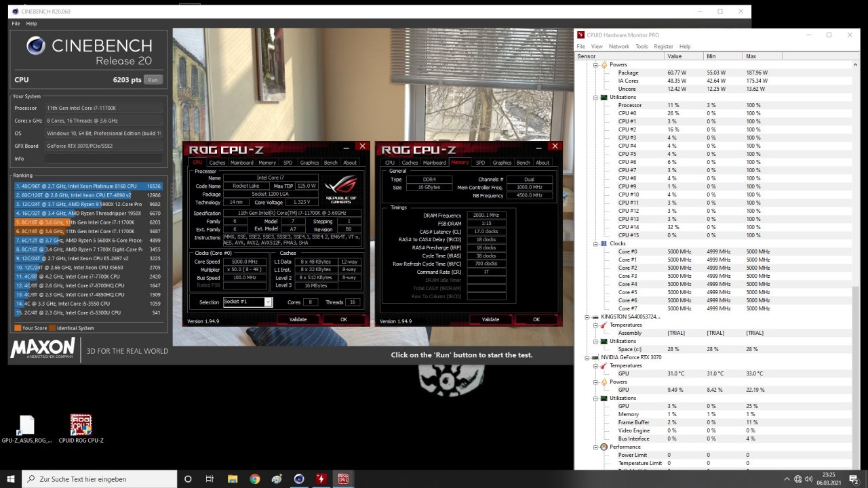
Task: Open SPD tab in the memory CPU-Z window
Action: pos(480,163)
